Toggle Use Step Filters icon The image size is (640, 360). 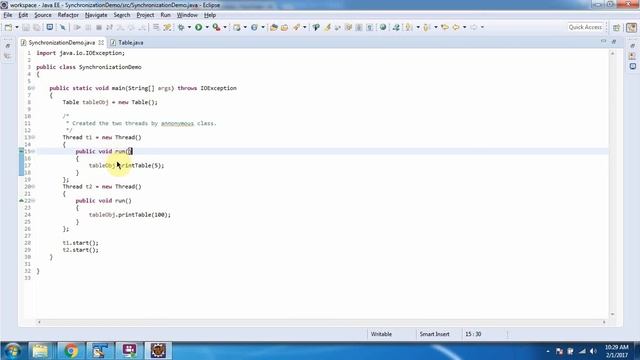tap(167, 27)
